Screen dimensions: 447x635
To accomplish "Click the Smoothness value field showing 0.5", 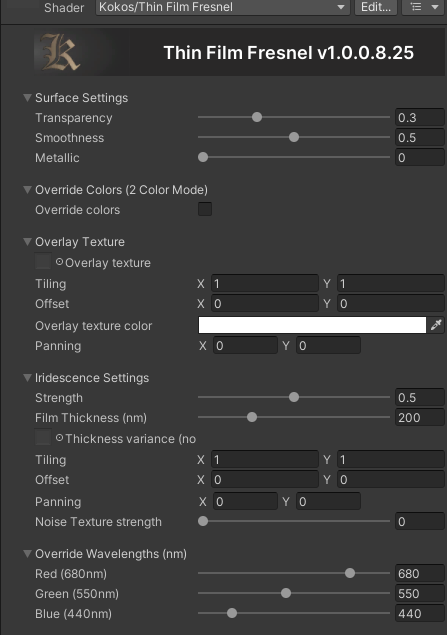I will [x=419, y=138].
